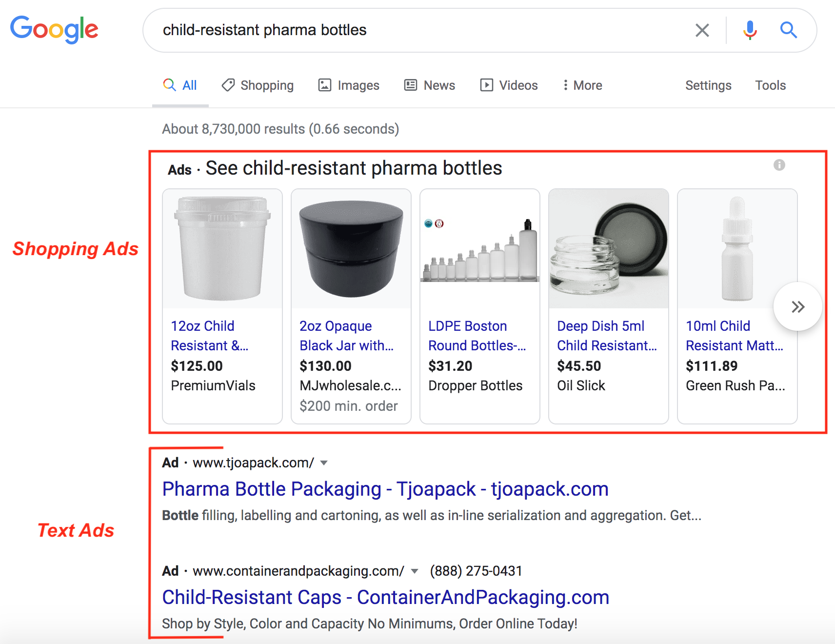Open the Deep Dish 5ml jar image
835x644 pixels.
coord(609,249)
